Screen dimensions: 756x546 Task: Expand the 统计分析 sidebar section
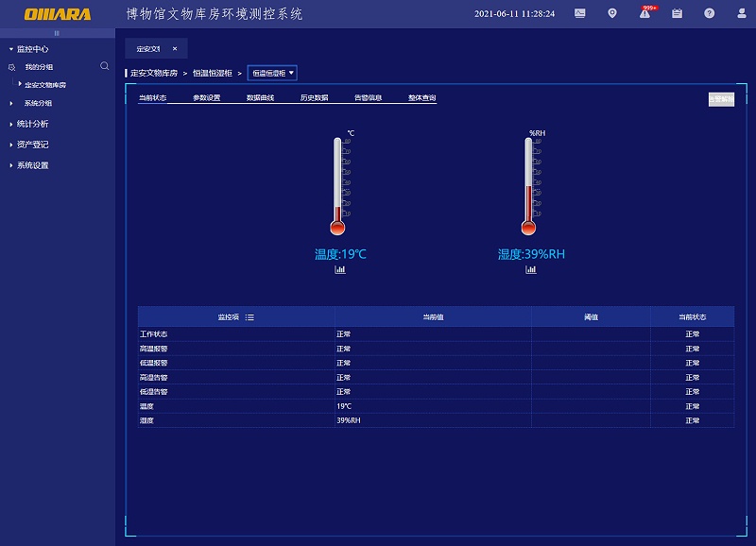(32, 124)
